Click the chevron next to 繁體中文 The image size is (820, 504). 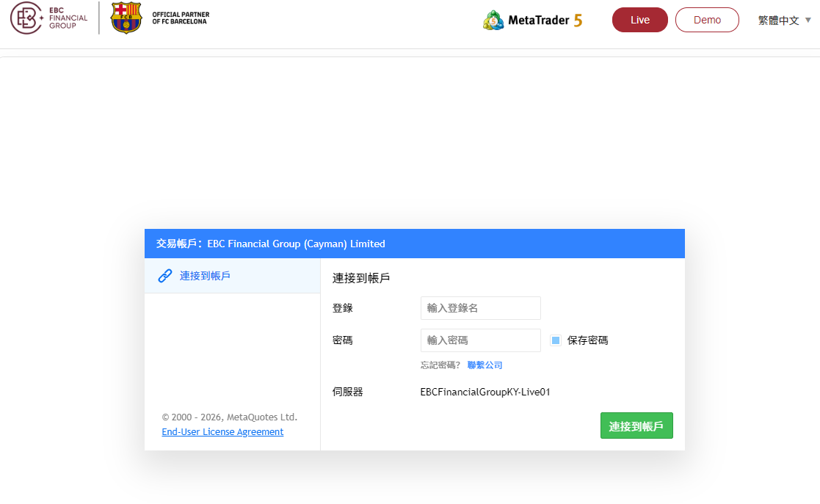[808, 21]
